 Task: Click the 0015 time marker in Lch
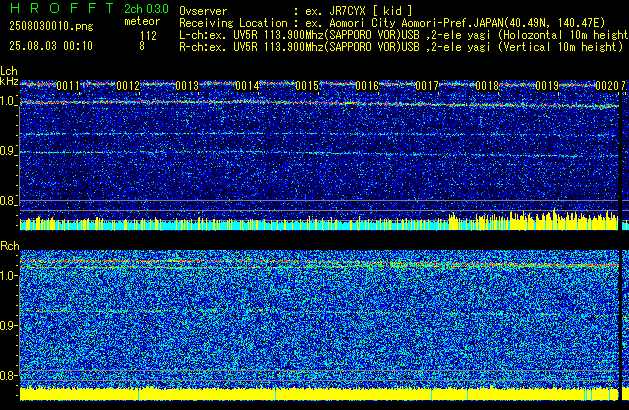(307, 86)
